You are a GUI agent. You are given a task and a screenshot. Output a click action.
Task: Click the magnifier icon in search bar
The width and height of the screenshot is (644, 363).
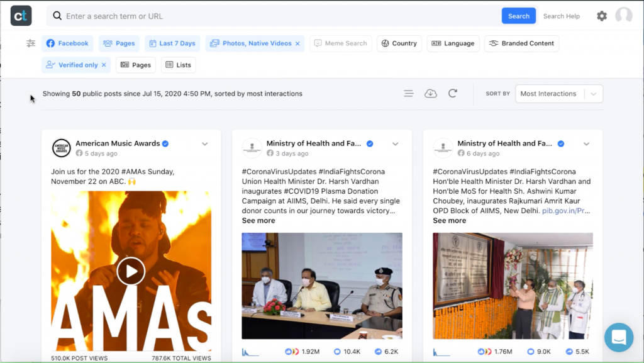point(57,16)
